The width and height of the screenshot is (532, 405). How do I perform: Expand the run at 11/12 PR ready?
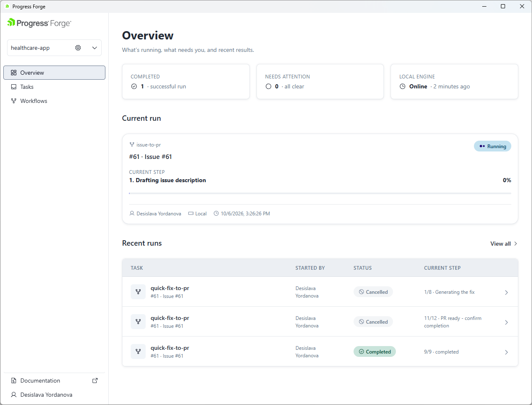506,322
